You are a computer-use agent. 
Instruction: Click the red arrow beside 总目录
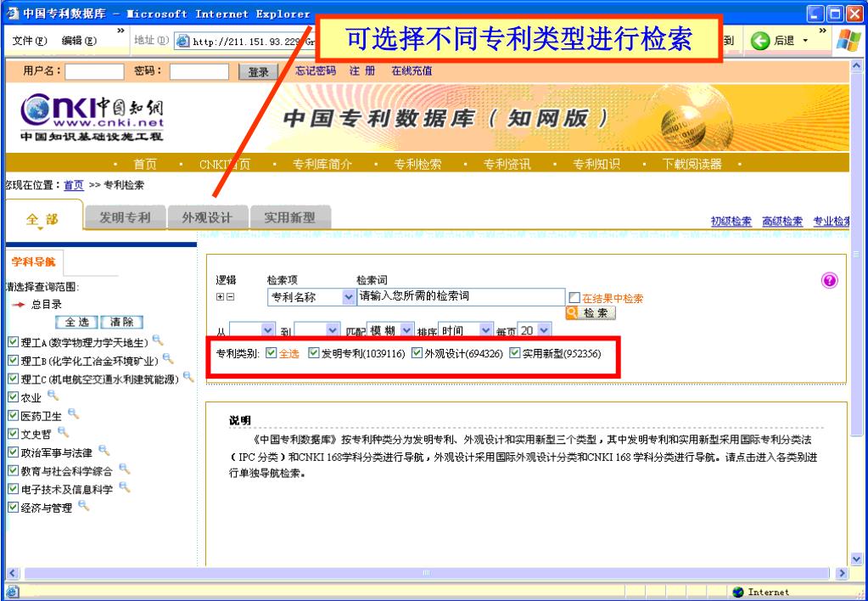19,305
